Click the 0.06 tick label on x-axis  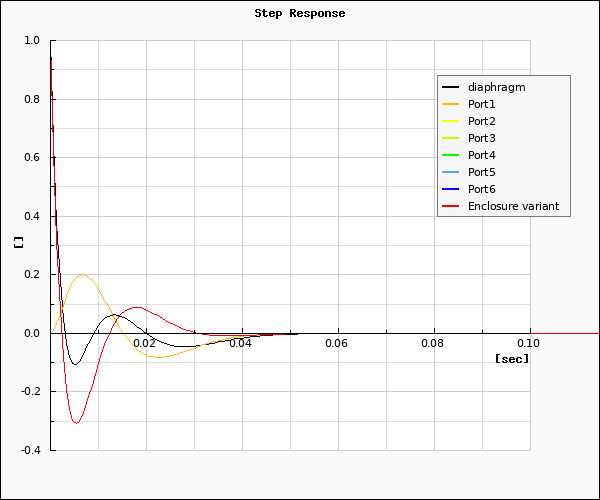pos(337,343)
